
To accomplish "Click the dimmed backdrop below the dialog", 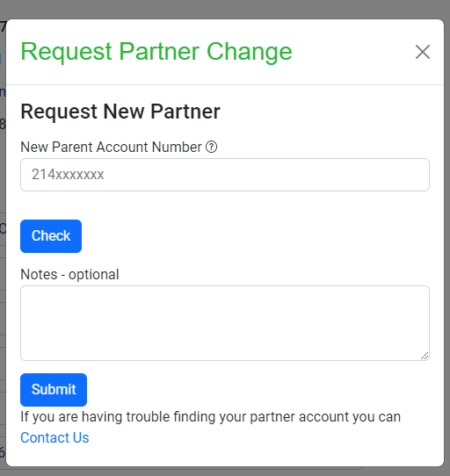I will point(225,472).
